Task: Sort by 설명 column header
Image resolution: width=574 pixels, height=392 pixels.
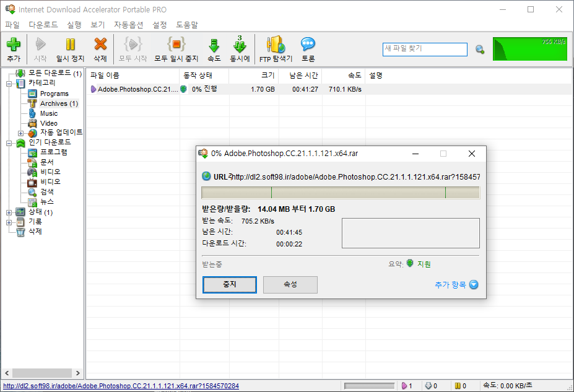Action: pyautogui.click(x=376, y=76)
